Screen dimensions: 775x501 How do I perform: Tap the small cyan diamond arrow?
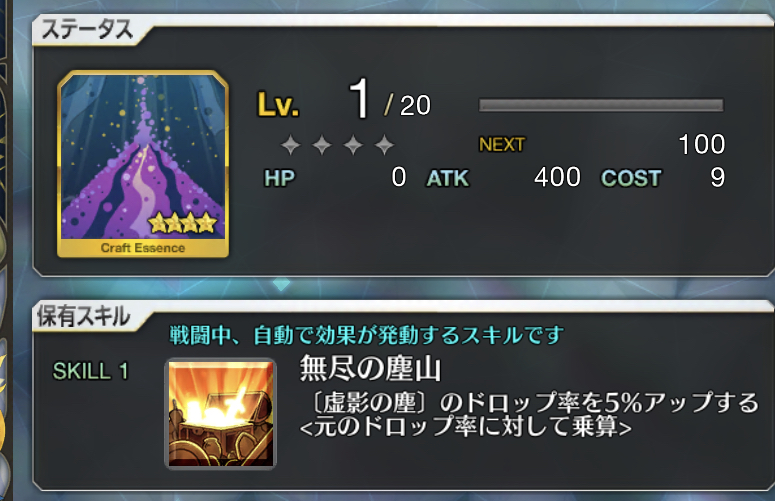[281, 284]
